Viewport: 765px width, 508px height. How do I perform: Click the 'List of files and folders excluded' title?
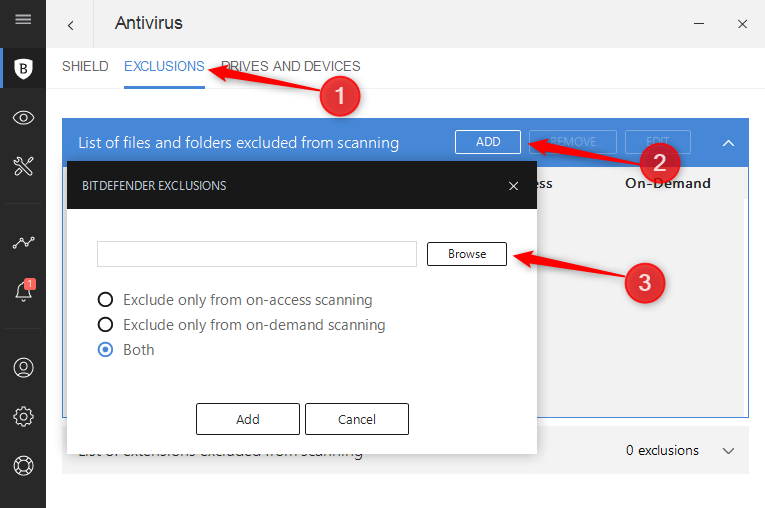[x=239, y=142]
